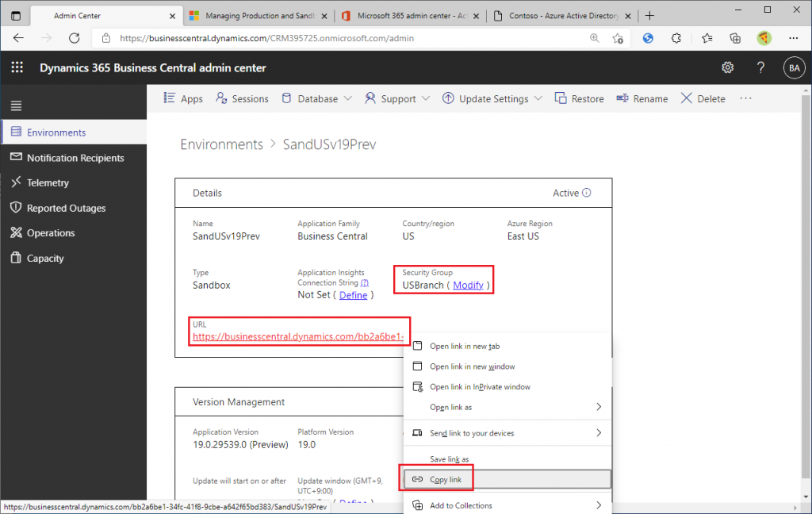Open a new browser tab
Viewport: 812px width, 514px height.
point(649,16)
